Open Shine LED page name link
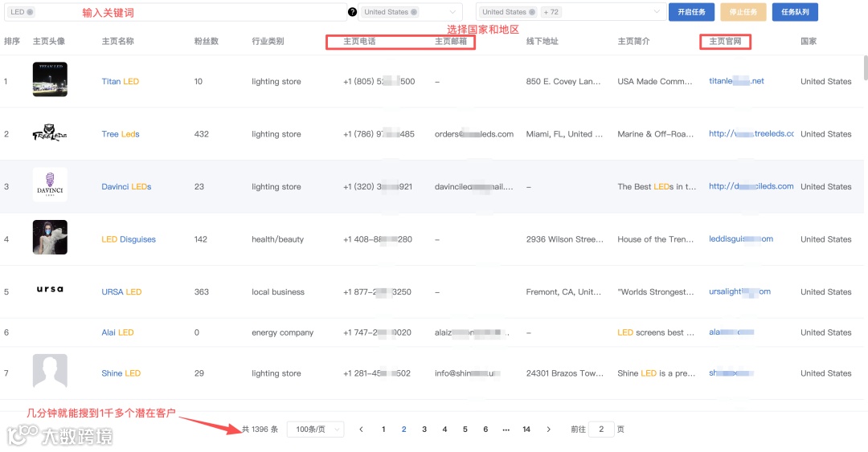Viewport: 868px width, 452px height. tap(121, 373)
